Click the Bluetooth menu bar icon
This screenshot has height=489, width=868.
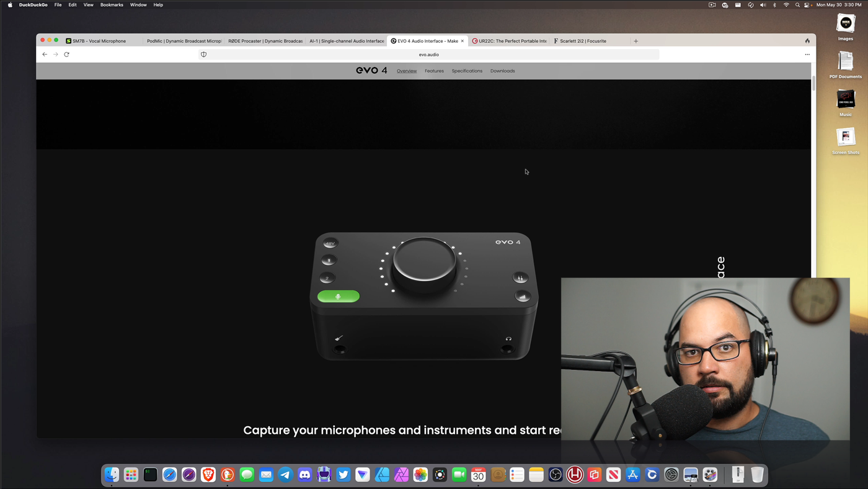tap(774, 5)
